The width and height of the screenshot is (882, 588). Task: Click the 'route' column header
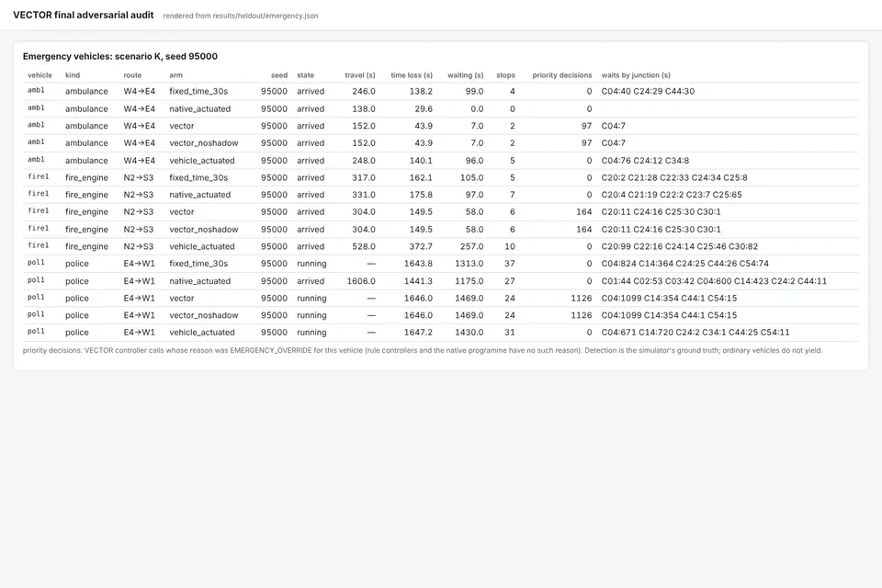click(132, 75)
